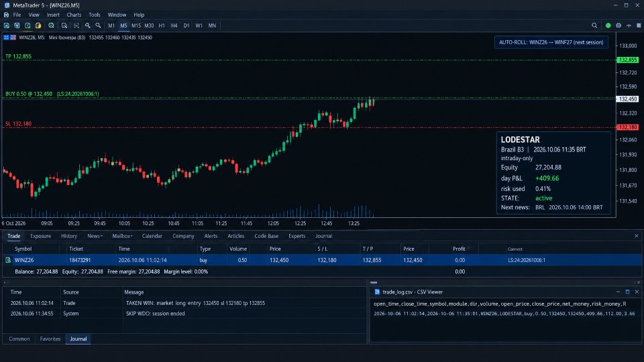Switch to the History tab
The width and height of the screenshot is (644, 362).
click(x=69, y=236)
